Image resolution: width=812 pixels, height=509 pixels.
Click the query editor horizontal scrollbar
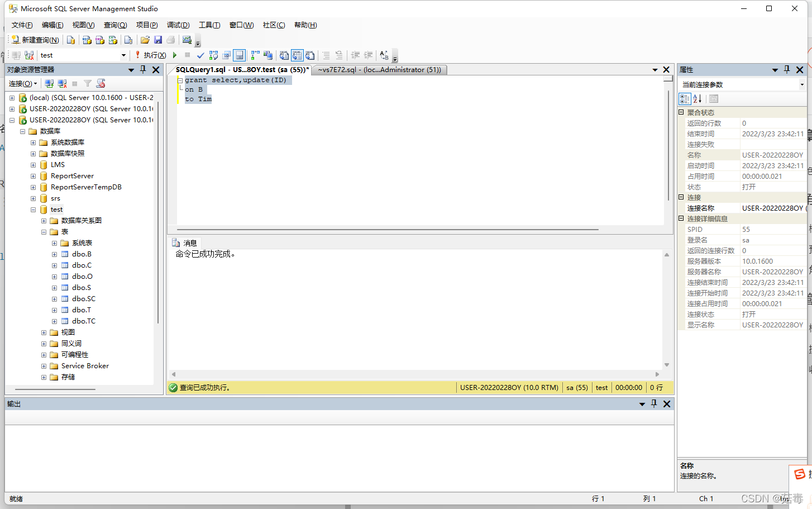click(x=388, y=229)
